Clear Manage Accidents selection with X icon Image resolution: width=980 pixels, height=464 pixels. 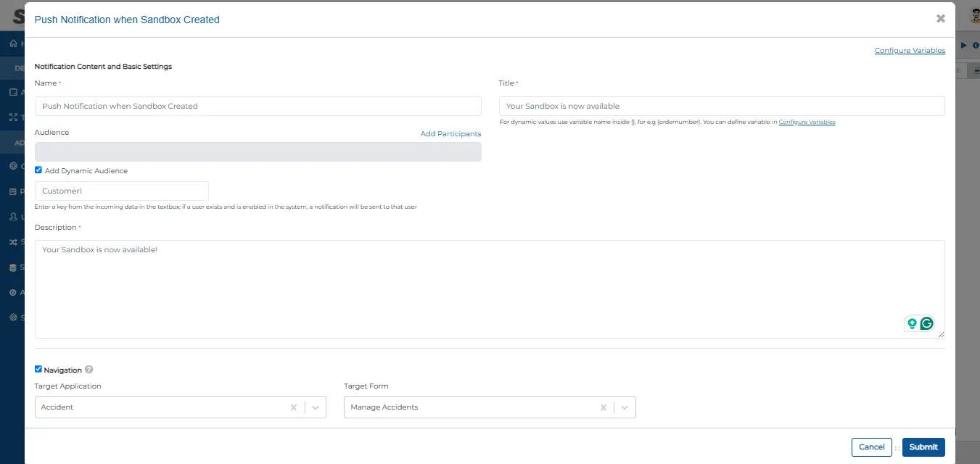(x=604, y=407)
